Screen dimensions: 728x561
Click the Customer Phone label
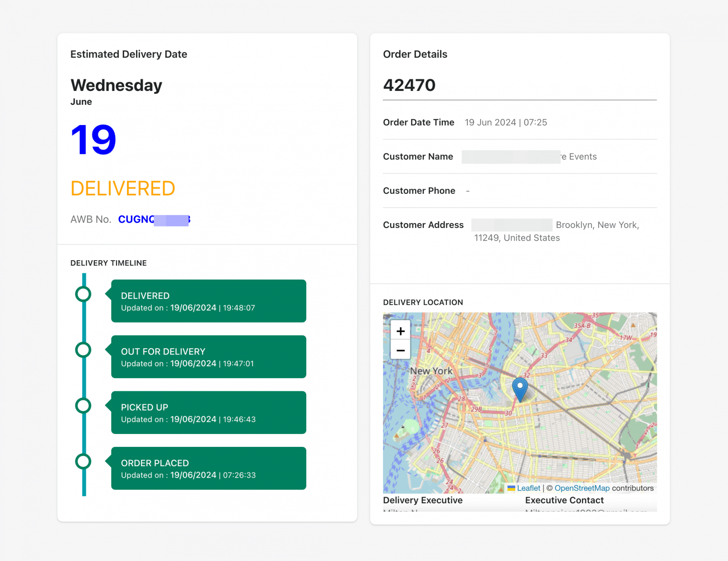[x=419, y=190]
